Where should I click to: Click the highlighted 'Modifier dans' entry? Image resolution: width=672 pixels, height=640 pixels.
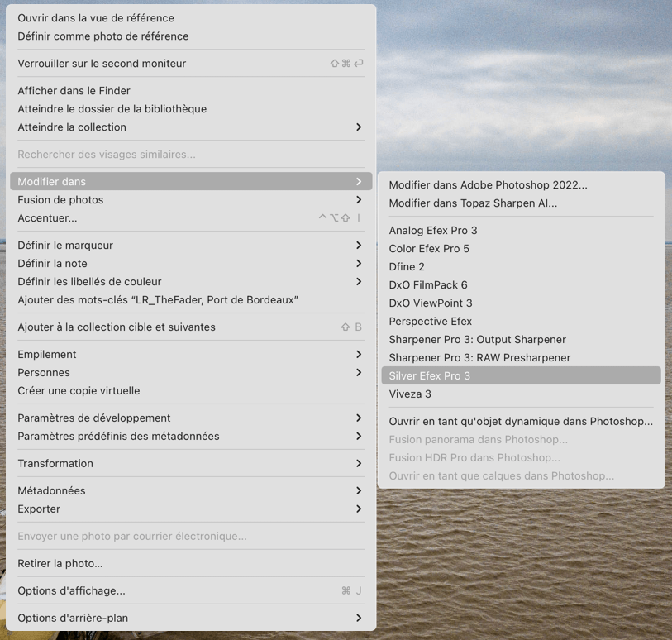pos(191,181)
